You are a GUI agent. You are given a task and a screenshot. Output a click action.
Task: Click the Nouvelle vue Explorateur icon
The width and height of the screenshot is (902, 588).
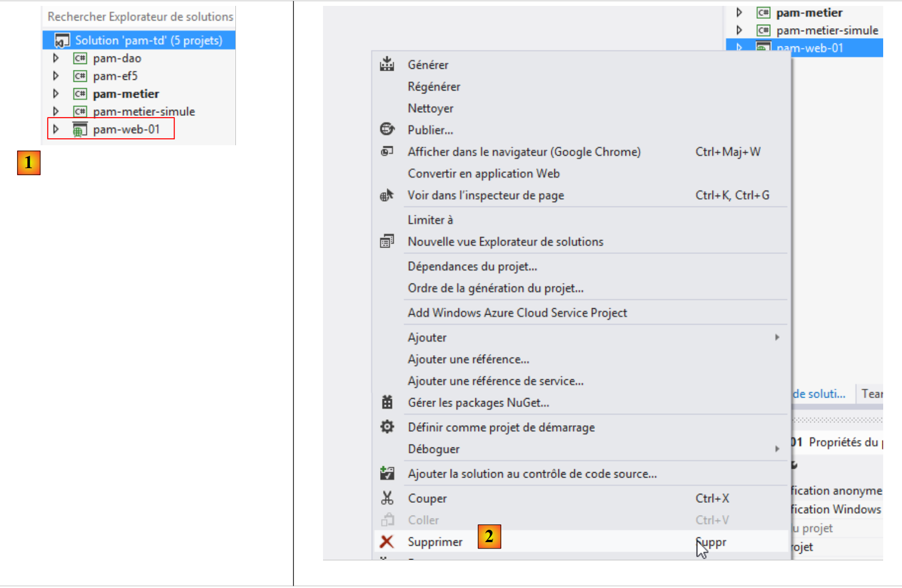[x=387, y=241]
